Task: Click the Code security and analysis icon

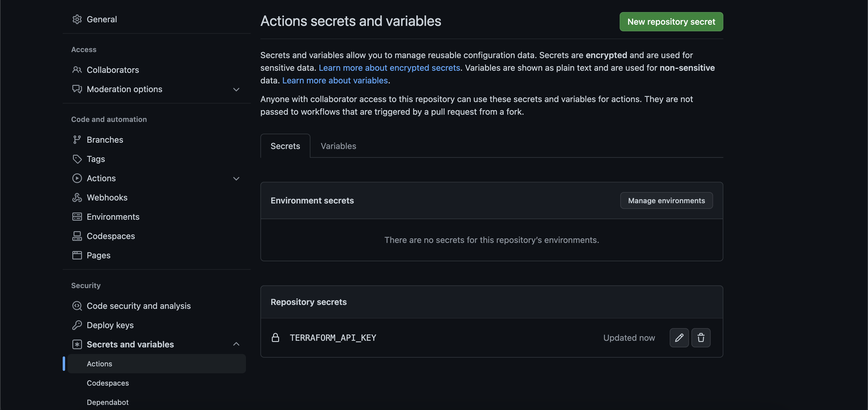Action: click(x=77, y=306)
